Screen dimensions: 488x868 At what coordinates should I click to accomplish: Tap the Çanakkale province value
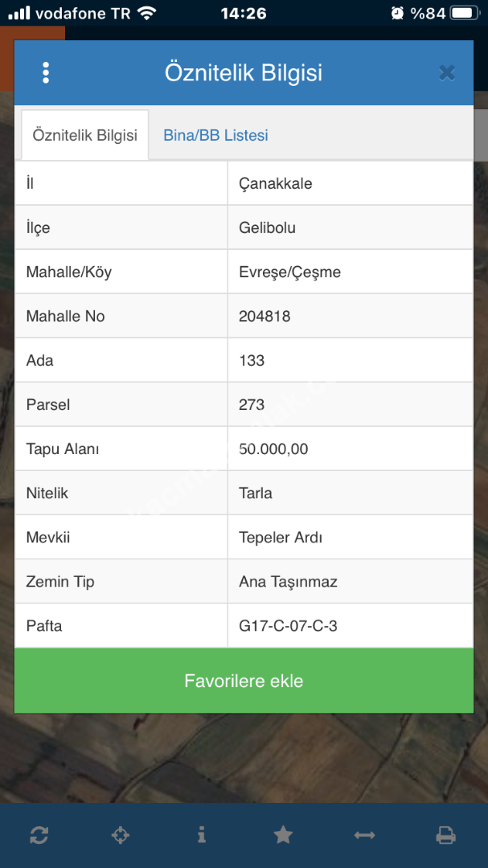[x=276, y=183]
